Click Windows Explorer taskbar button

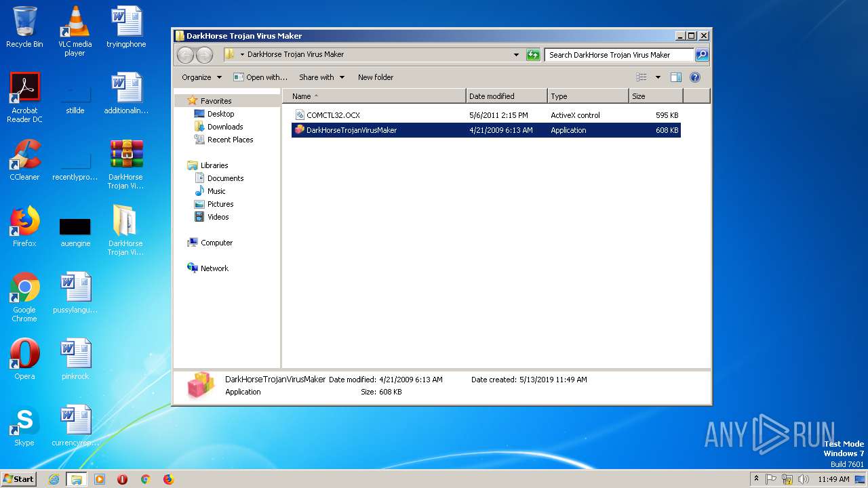77,479
